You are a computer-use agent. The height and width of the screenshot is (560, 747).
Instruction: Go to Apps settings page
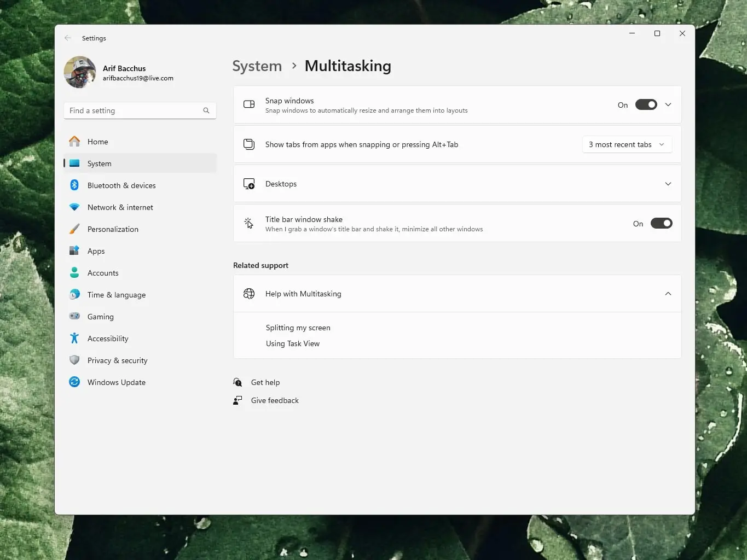(96, 251)
